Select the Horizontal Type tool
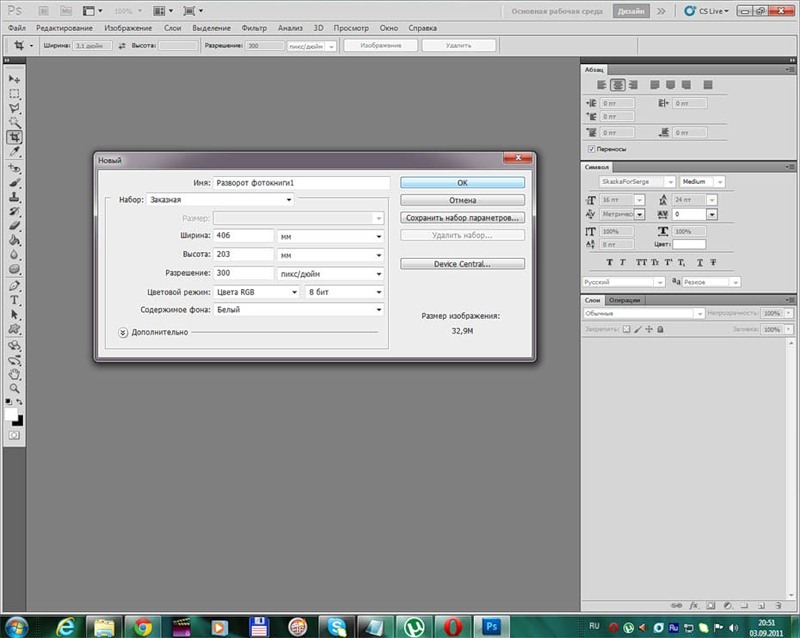 click(14, 300)
